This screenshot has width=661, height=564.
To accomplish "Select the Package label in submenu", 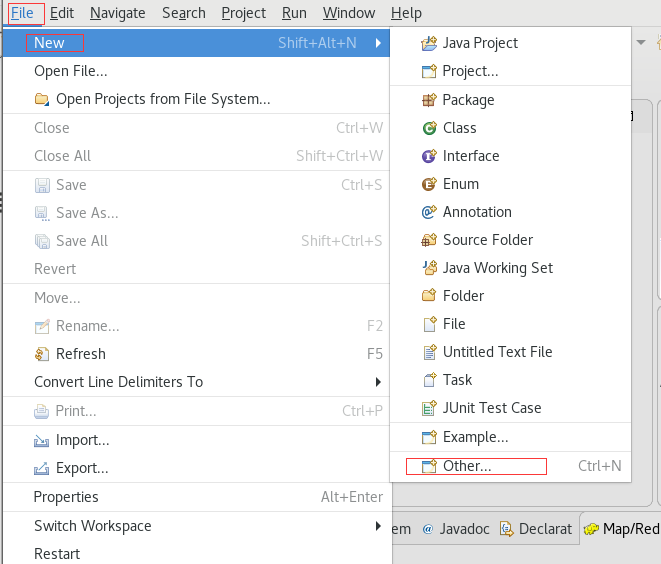I will (468, 100).
